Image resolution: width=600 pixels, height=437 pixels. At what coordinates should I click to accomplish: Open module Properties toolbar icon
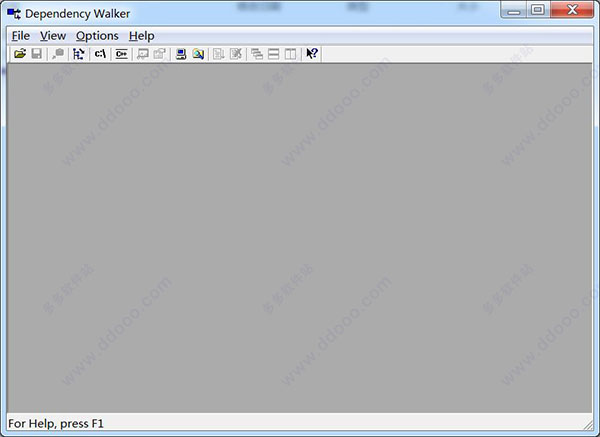160,54
